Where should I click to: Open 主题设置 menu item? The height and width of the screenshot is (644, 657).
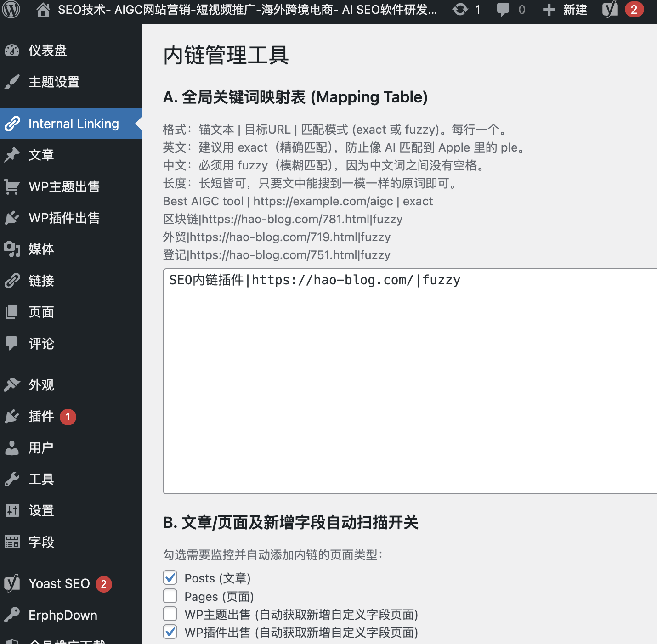54,82
